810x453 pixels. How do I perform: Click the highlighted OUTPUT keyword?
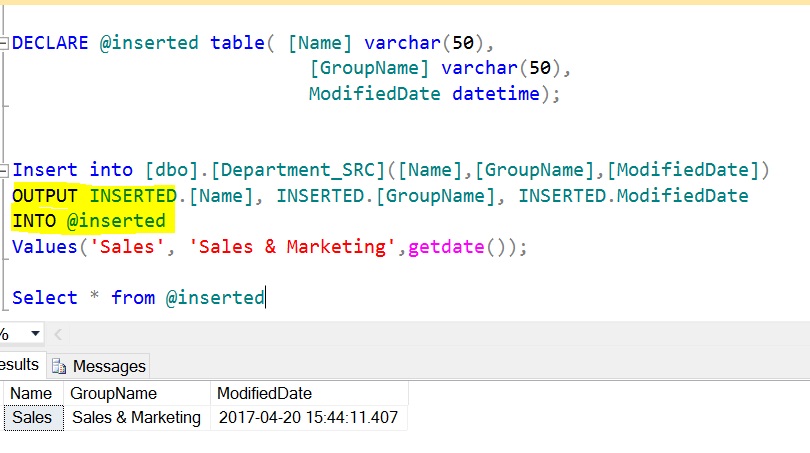45,195
